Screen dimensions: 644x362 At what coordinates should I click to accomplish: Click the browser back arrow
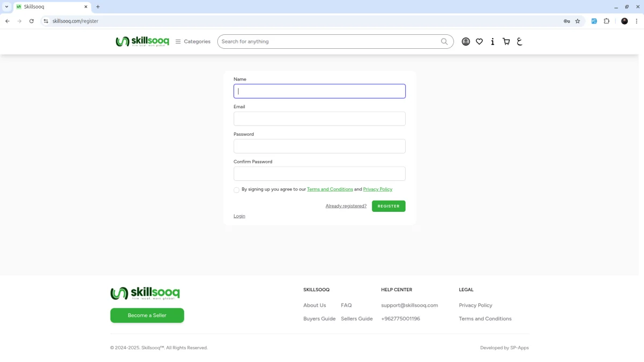(x=8, y=21)
